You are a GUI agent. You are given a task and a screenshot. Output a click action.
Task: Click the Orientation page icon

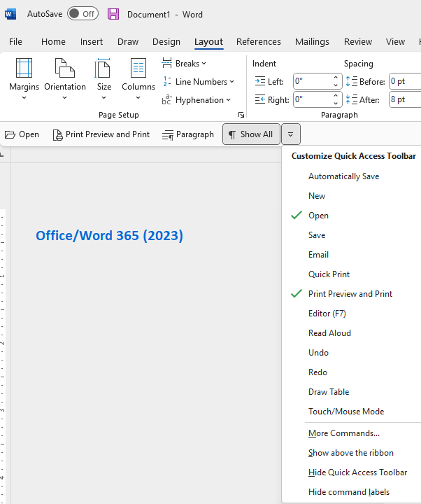64,69
